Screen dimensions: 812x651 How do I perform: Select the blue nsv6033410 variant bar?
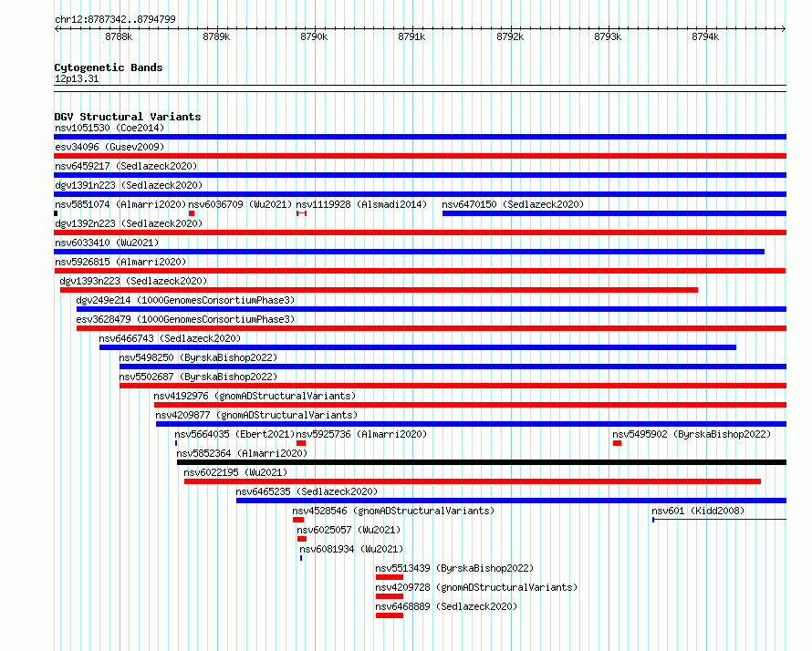(409, 252)
